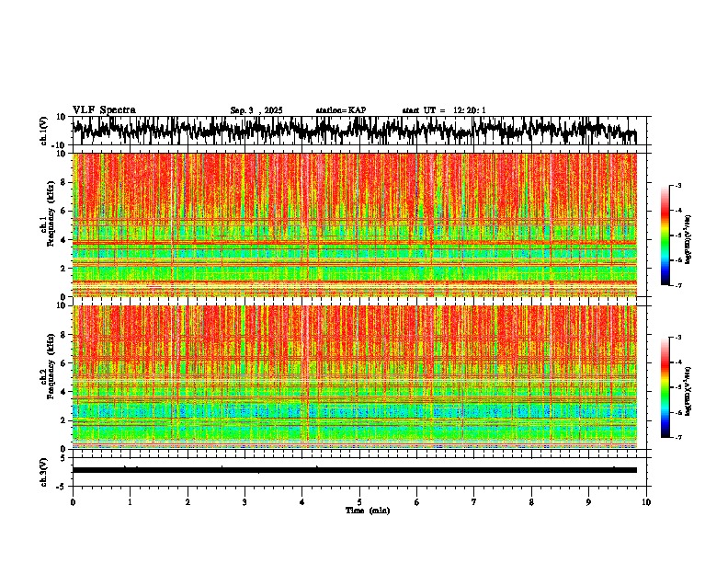
Task: Click the ch.2 color scale bar
Action: point(665,387)
